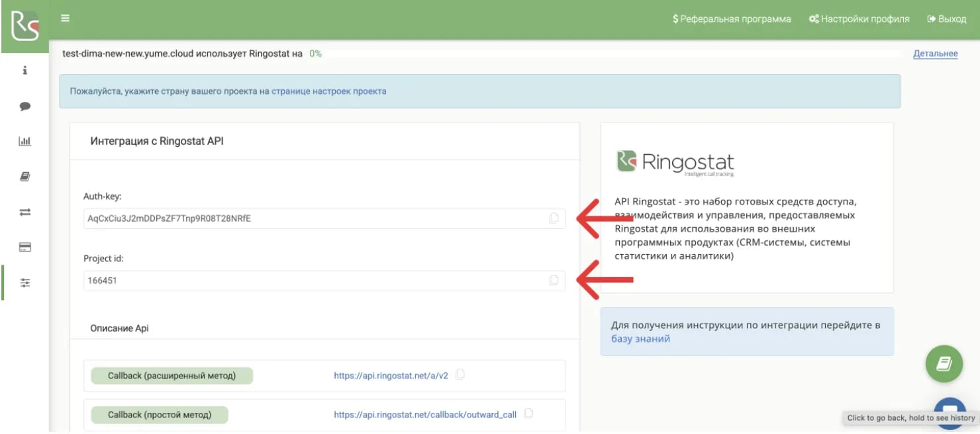Open Реферальная программа menu item
Screen dimensions: 980x434
click(732, 19)
